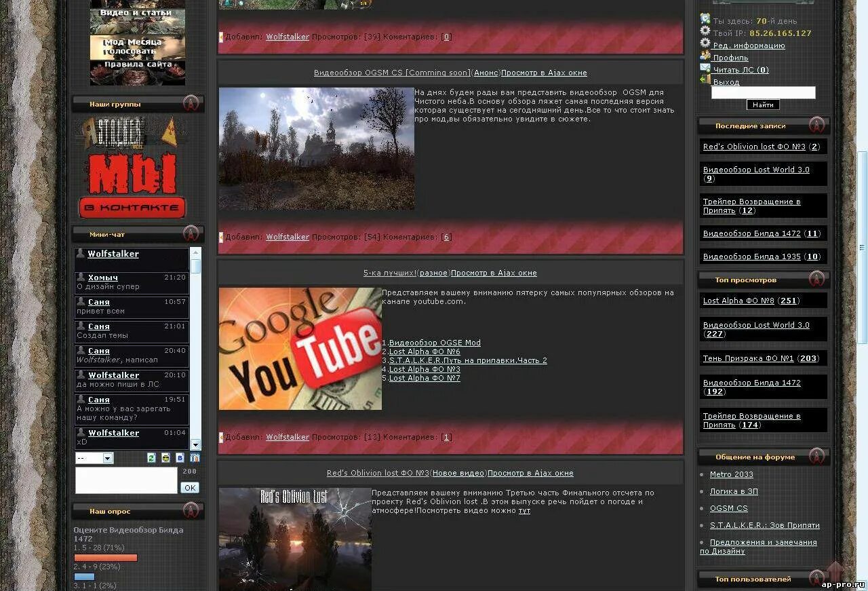Click the round emblem on Последние записи header
The width and height of the screenshot is (868, 591).
[817, 125]
